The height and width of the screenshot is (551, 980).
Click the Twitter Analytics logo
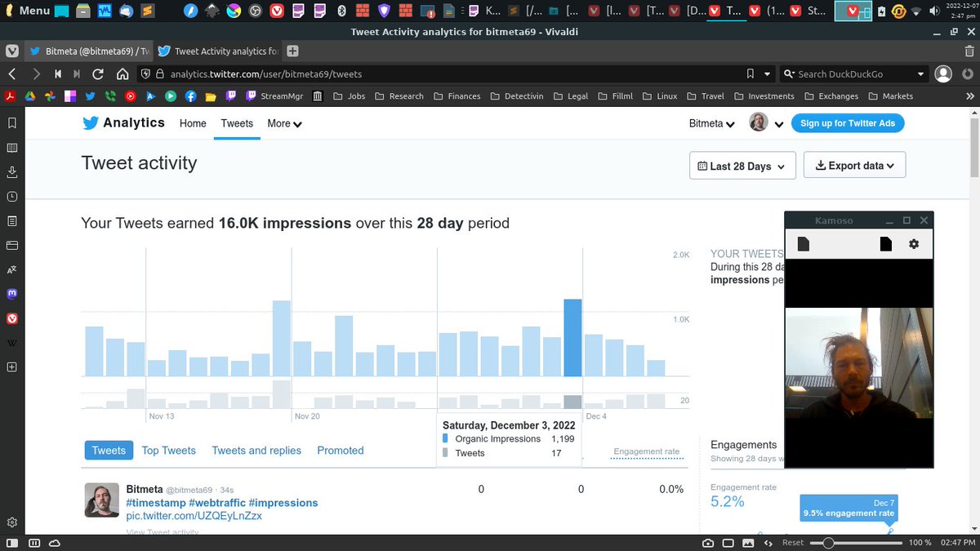click(x=123, y=122)
